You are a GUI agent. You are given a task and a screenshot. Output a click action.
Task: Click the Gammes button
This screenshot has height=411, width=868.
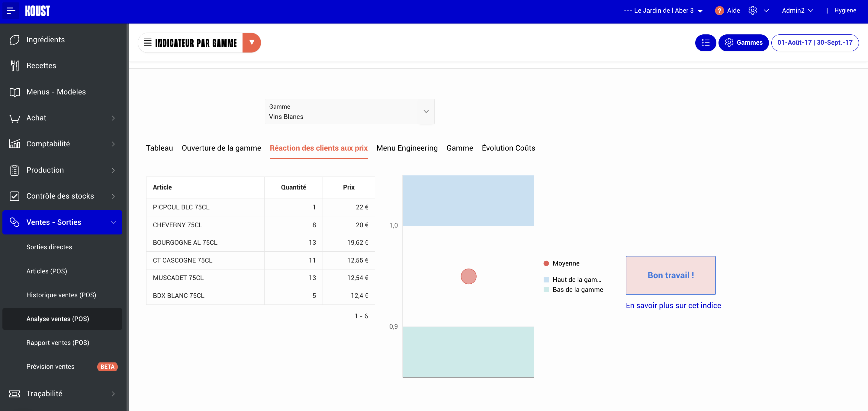coord(743,43)
